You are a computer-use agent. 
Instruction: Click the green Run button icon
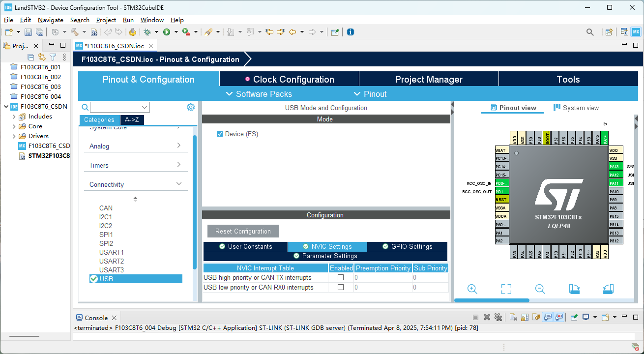[x=167, y=32]
